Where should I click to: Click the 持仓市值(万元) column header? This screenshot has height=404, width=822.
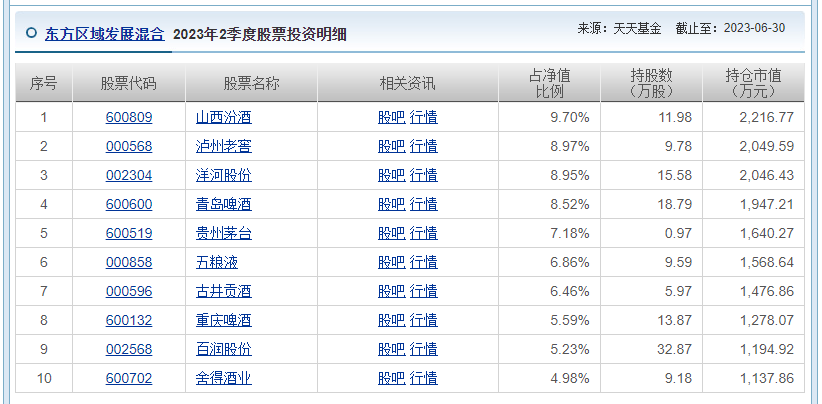(753, 83)
